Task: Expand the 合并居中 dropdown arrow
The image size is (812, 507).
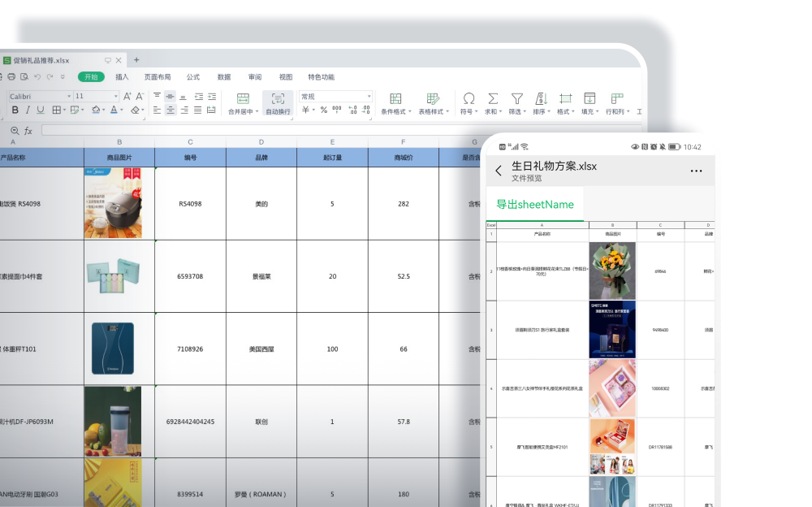Action: 257,111
